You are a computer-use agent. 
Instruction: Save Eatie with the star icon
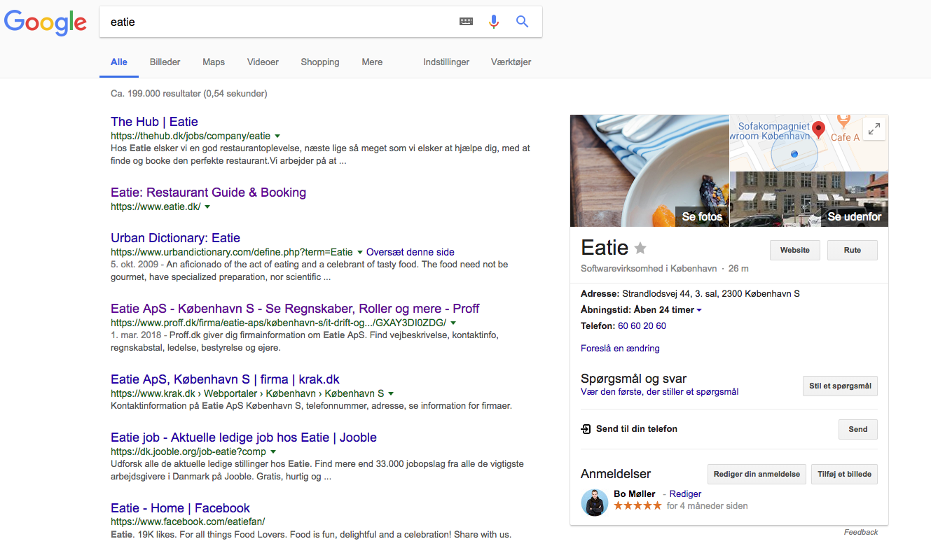(x=640, y=248)
